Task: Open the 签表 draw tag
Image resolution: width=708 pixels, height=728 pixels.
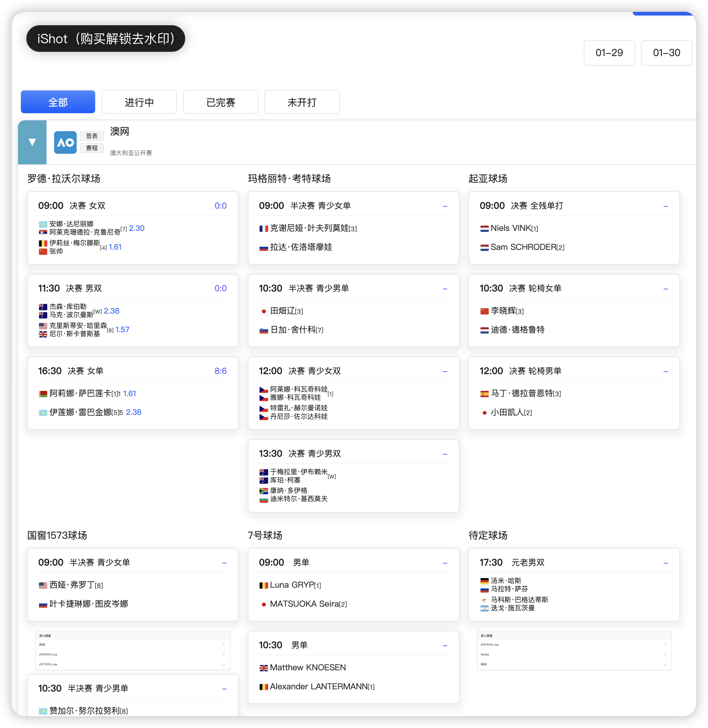Action: 91,136
